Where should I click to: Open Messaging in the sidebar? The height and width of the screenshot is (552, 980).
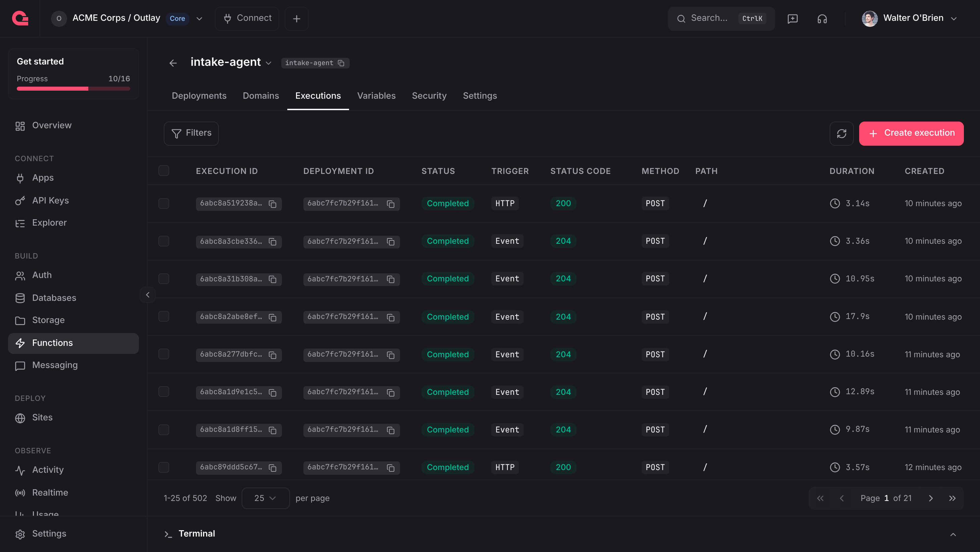click(x=73, y=365)
